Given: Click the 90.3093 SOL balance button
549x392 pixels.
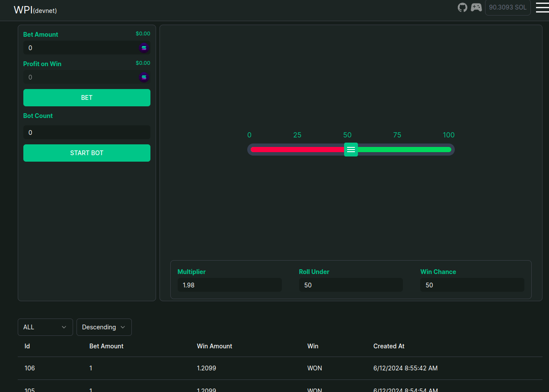Looking at the screenshot, I should pos(508,7).
